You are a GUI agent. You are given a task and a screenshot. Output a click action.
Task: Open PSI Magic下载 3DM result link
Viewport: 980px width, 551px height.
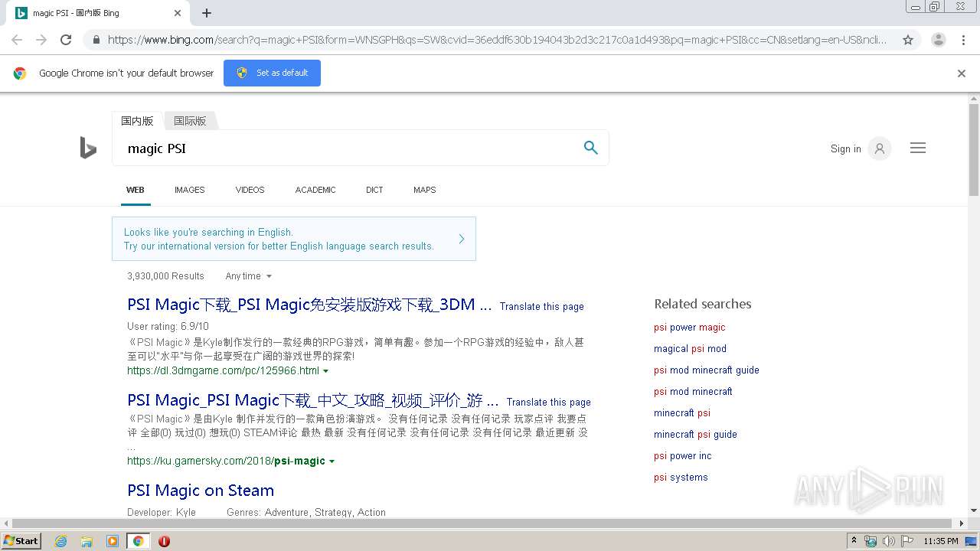tap(309, 305)
